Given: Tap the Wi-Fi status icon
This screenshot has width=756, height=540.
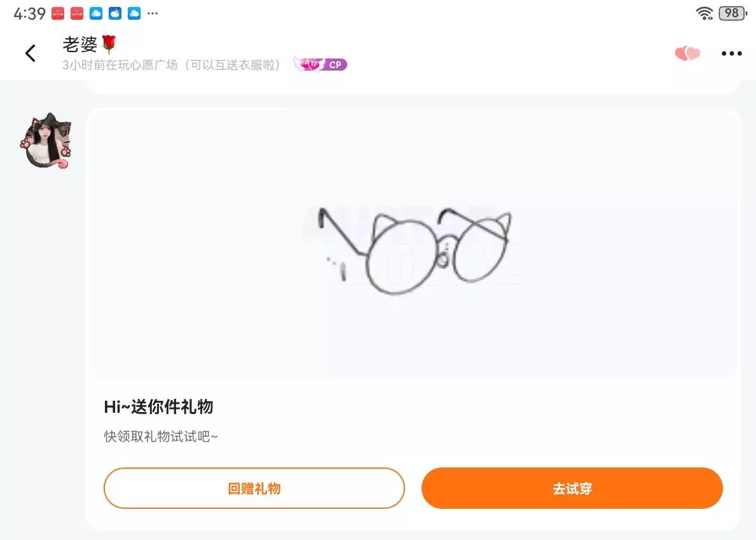Looking at the screenshot, I should [704, 13].
